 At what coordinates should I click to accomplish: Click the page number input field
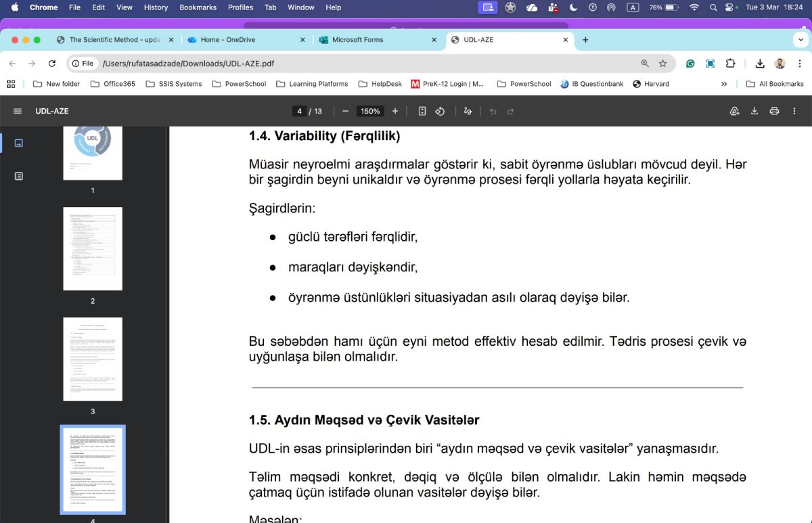point(299,111)
